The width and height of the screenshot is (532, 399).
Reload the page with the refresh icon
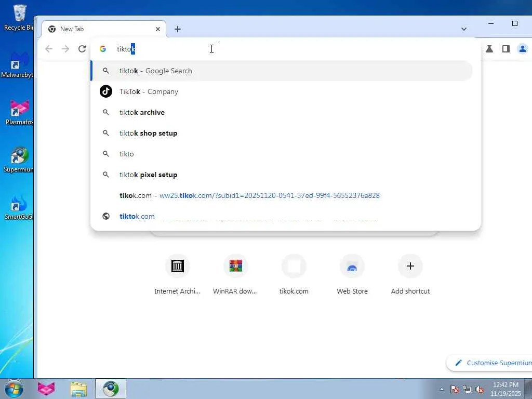(82, 49)
